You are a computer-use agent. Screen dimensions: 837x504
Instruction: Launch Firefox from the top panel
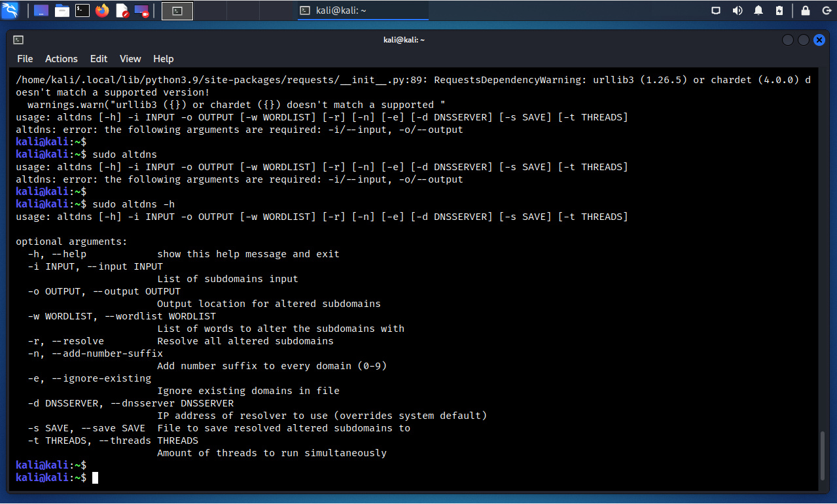point(102,10)
